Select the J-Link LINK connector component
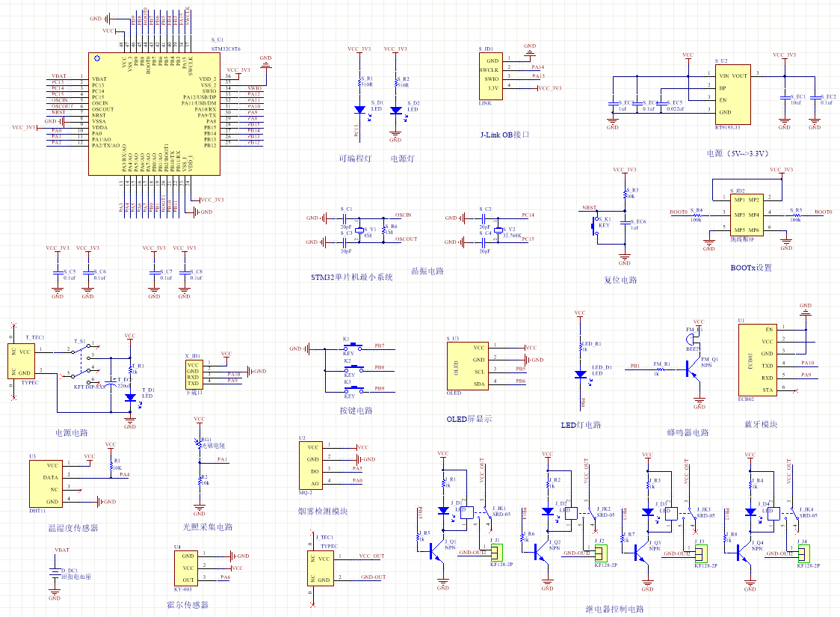The image size is (840, 617). click(490, 76)
